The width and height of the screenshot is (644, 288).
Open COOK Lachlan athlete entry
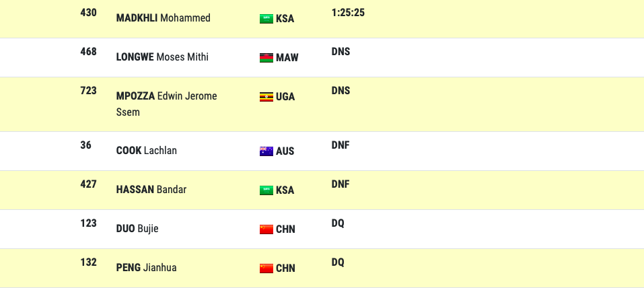coord(146,150)
